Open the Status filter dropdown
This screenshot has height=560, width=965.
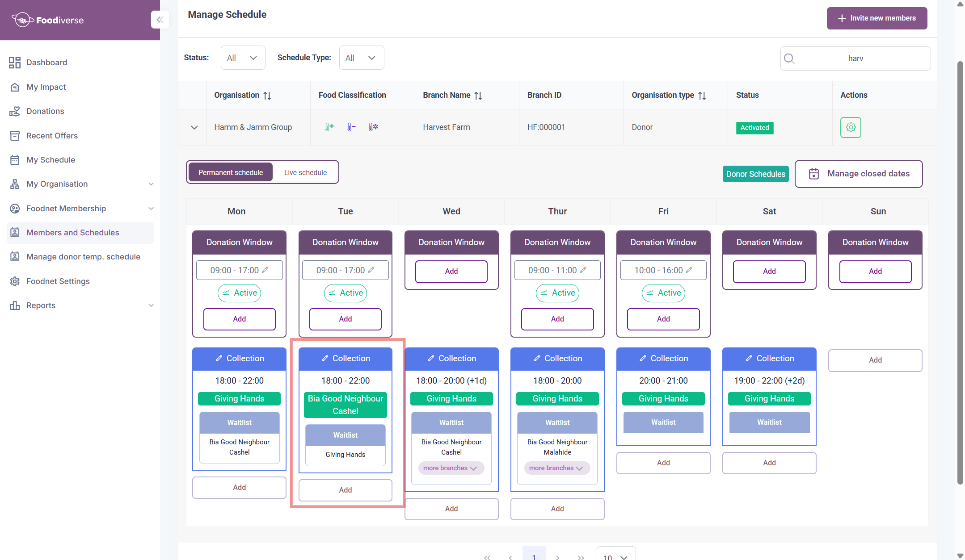(x=243, y=58)
